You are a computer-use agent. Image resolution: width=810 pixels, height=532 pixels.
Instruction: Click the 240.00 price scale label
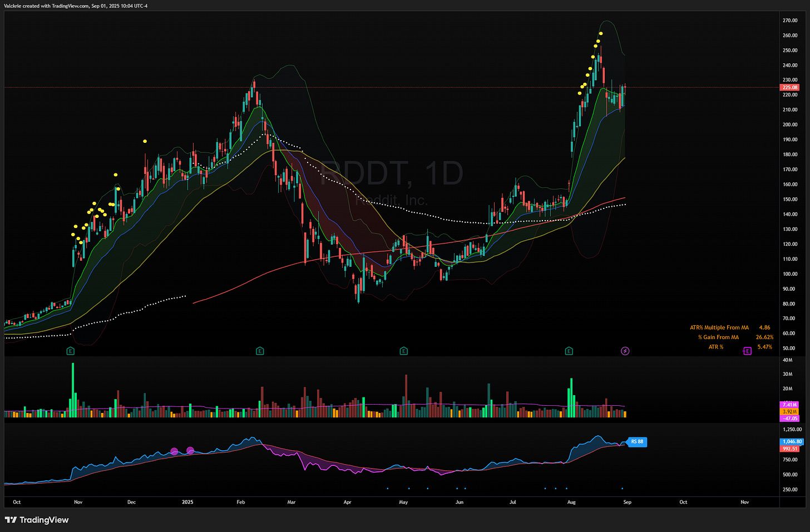tap(790, 65)
